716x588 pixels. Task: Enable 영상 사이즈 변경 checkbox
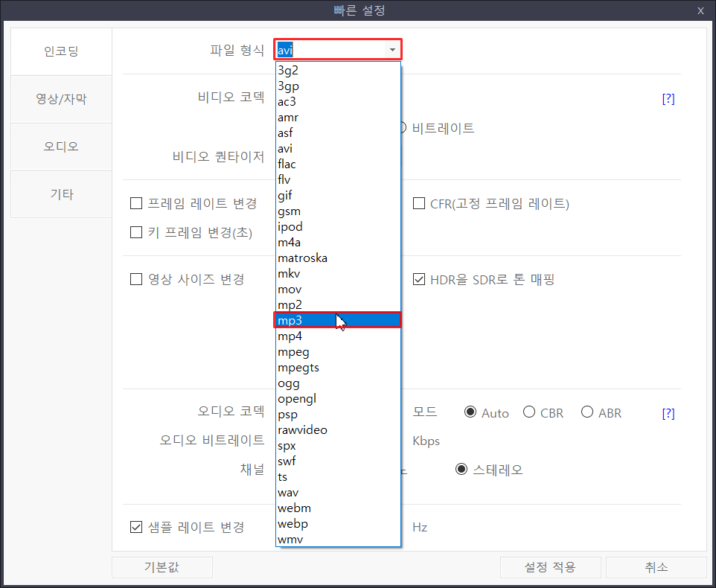click(x=136, y=279)
